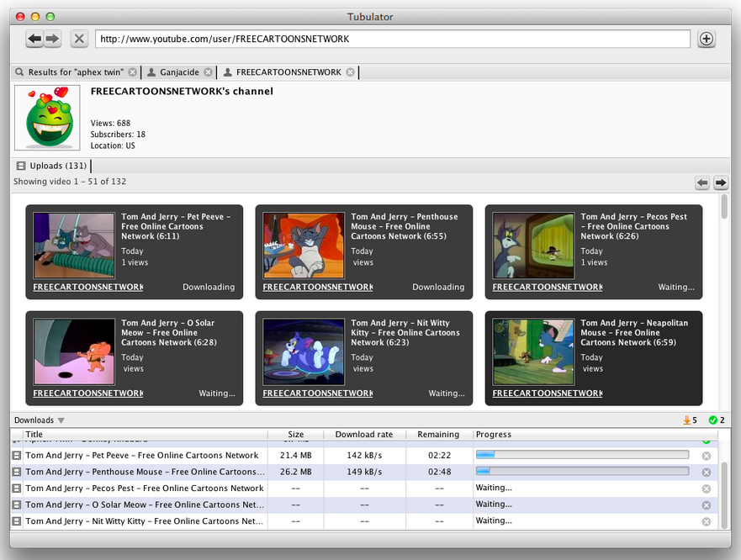
Task: Sort downloads by Size column
Action: tap(296, 435)
